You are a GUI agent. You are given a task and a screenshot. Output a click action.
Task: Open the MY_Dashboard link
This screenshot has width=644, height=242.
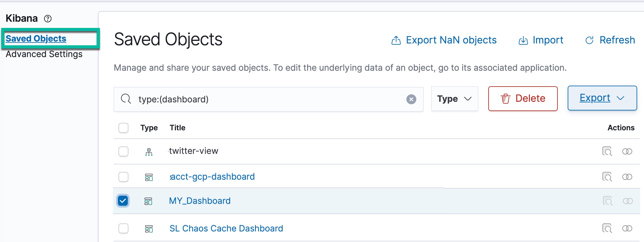point(200,201)
